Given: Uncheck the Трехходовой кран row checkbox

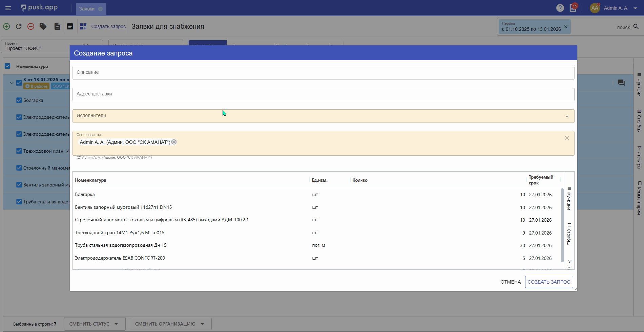Looking at the screenshot, I should pos(19,151).
